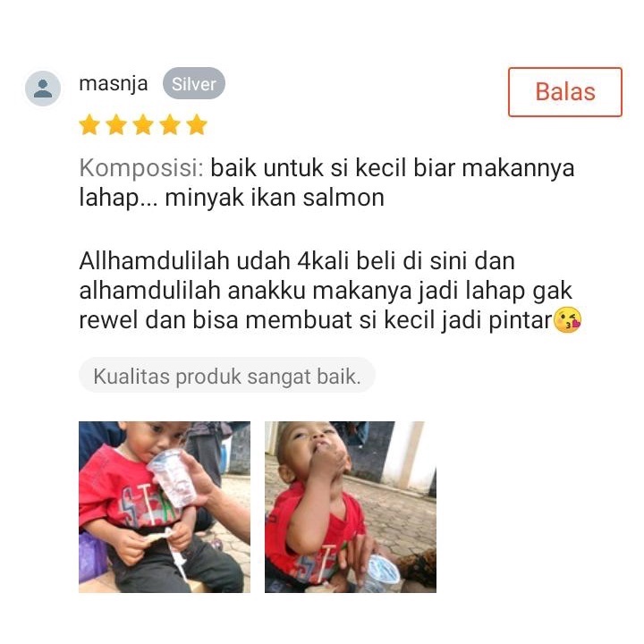
Task: Click the 'minyak ikan salmon' text
Action: [x=275, y=198]
